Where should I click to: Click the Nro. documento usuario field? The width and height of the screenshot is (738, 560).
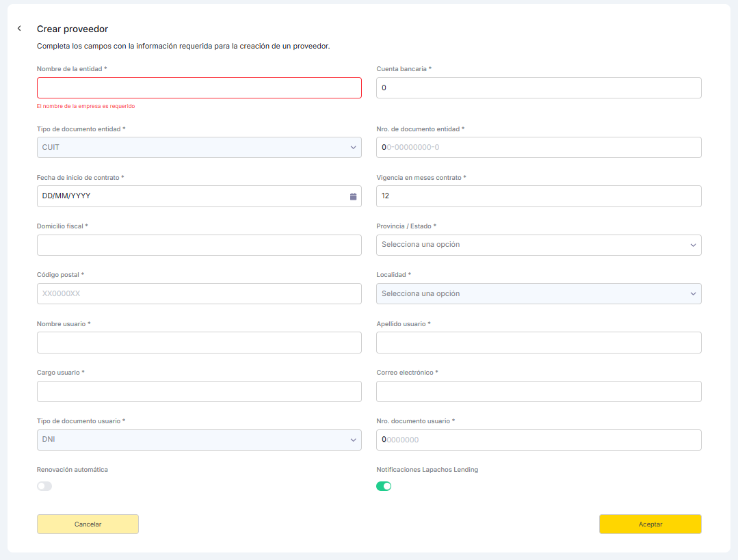(x=538, y=440)
